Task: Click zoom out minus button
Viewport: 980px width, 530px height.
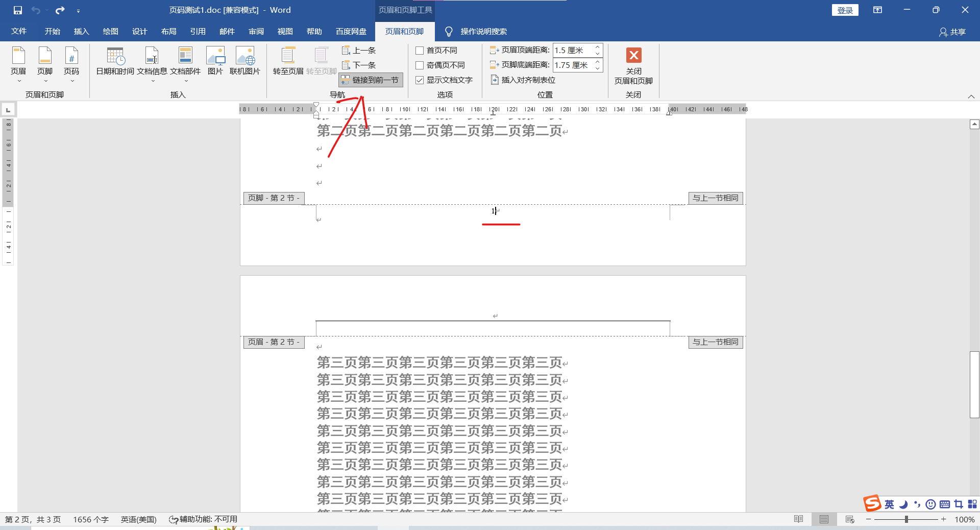Action: tap(869, 520)
